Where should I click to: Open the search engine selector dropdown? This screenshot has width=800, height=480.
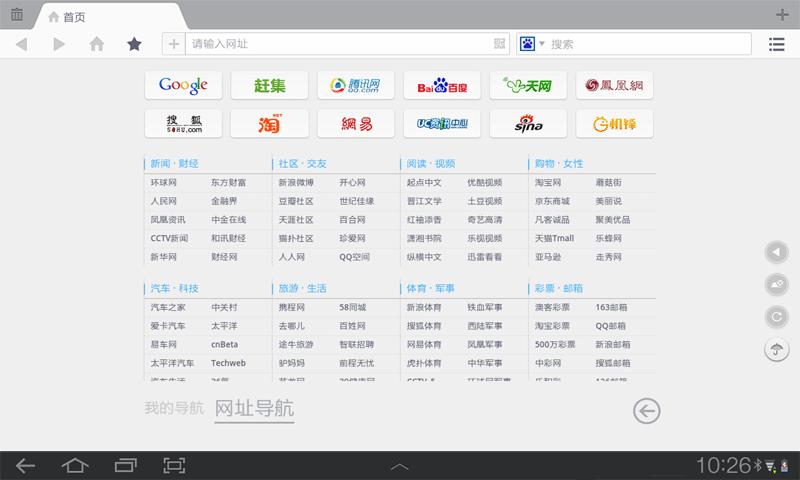(x=531, y=44)
